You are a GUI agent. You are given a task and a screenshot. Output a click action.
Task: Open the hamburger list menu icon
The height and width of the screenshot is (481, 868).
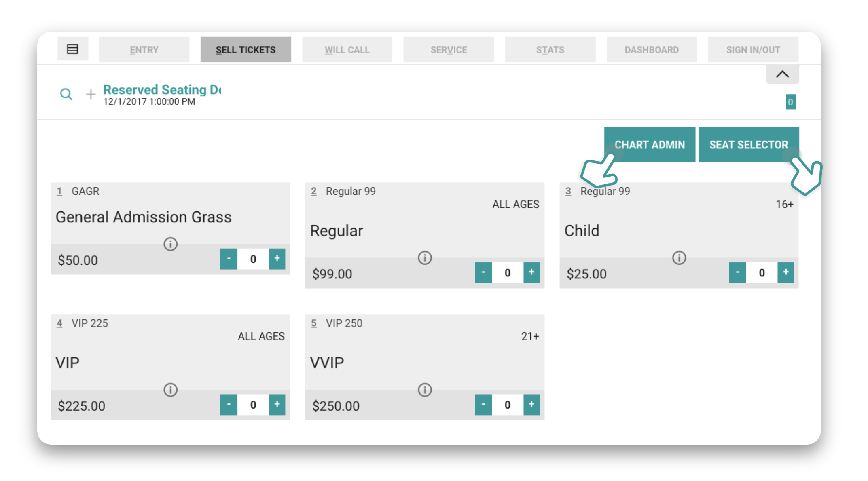pos(73,49)
